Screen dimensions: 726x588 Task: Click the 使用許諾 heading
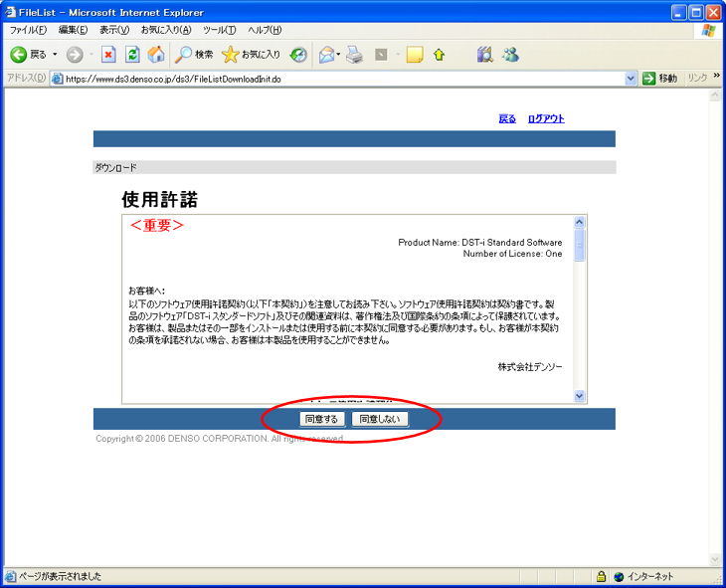tap(160, 200)
